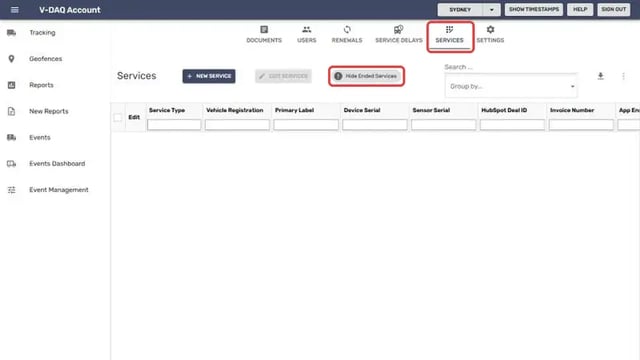Screen dimensions: 640x360
Task: Sort by Device Serial column header
Action: coord(362,110)
